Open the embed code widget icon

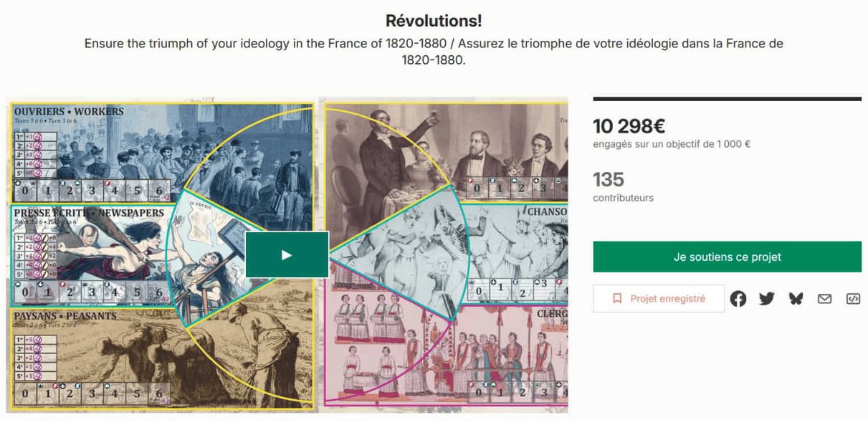click(x=853, y=299)
